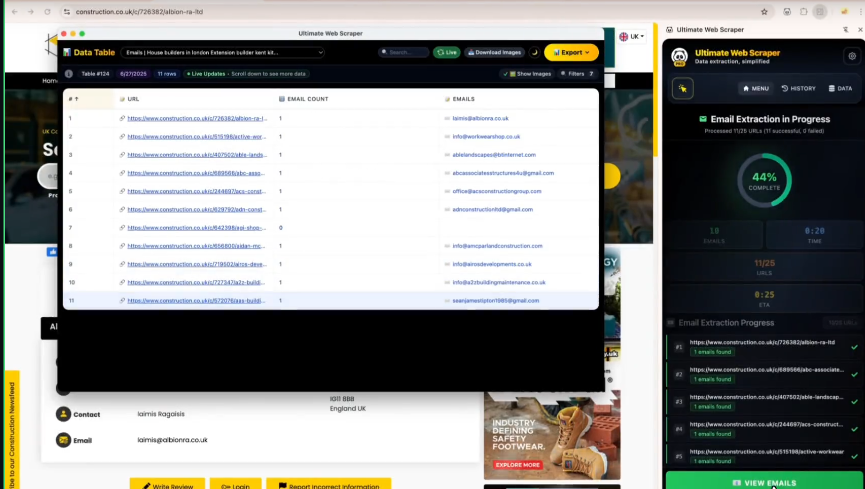Click the info icon next to Table #124
This screenshot has height=489, width=865.
point(68,73)
